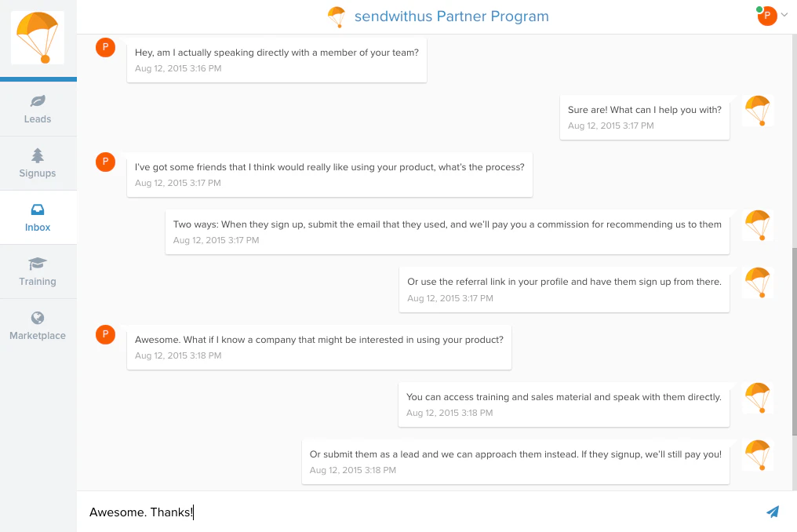Click the parachute icon beside the conversation title
The width and height of the screenshot is (797, 532).
coord(337,16)
